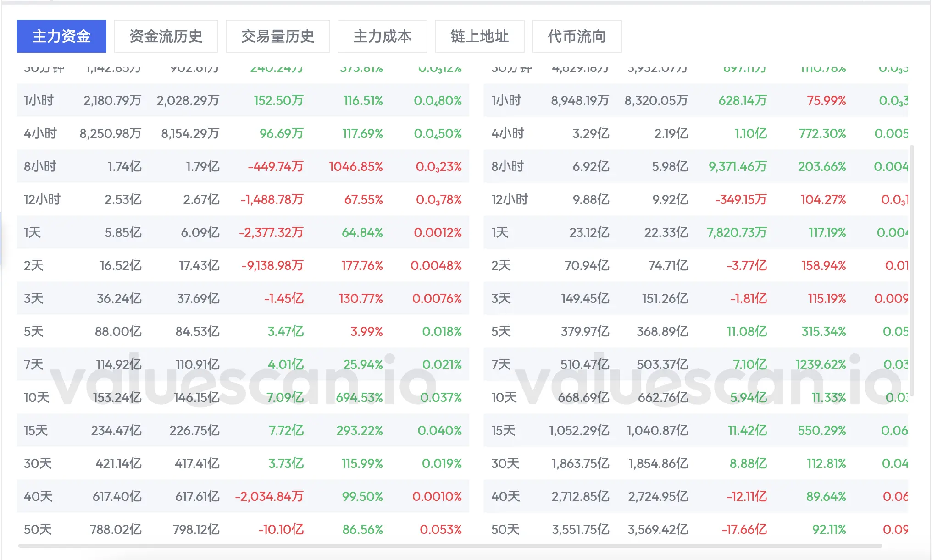Click the 30天 row in the right table
Screen dimensions: 932x560
point(505,463)
